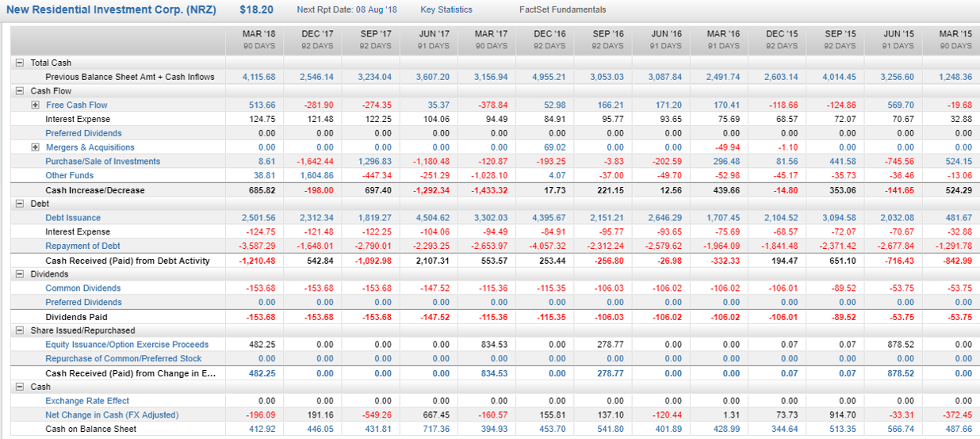Click the -3,587.29 Repayment of Debt value

point(258,246)
